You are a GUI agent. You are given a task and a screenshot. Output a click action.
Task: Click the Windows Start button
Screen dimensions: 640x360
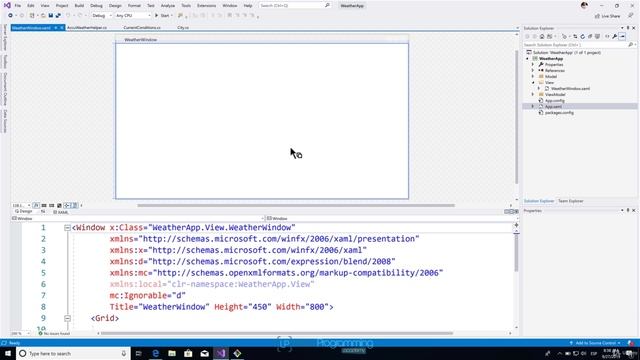click(8, 353)
